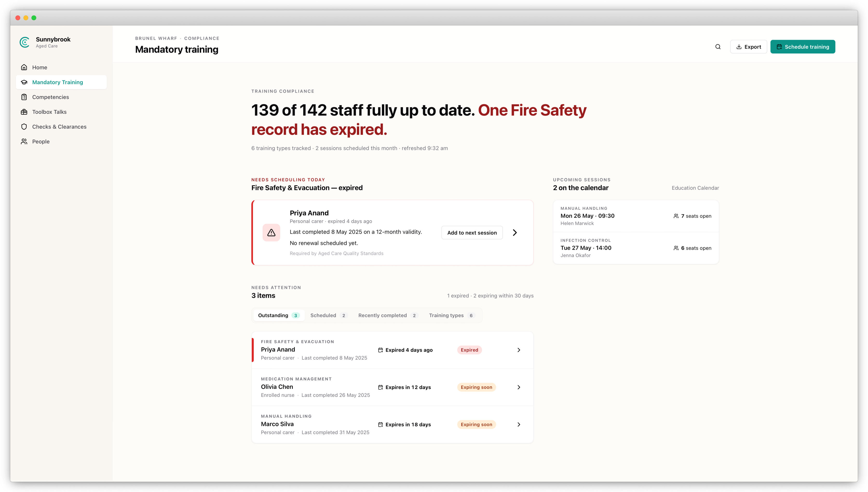
Task: Click 'Expires in 12 days' text
Action: coord(408,387)
